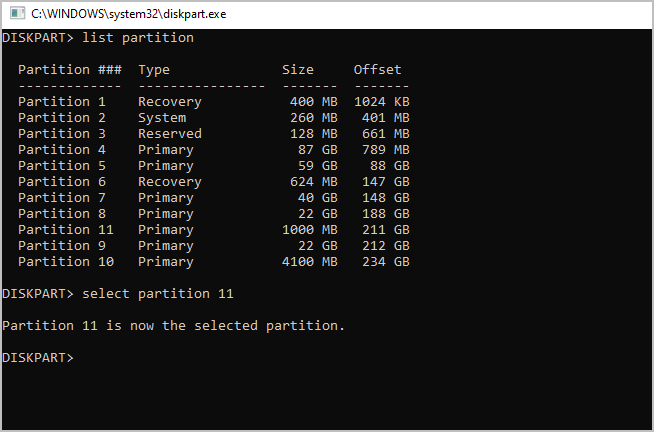Screen dimensions: 654x432
Task: Click the "Reserved" type of Partition 3
Action: click(x=170, y=134)
